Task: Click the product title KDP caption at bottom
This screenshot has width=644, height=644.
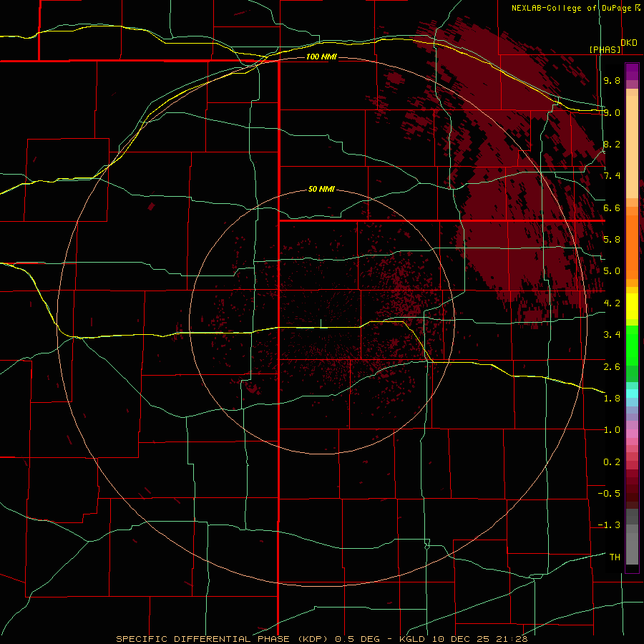Action: point(322,639)
